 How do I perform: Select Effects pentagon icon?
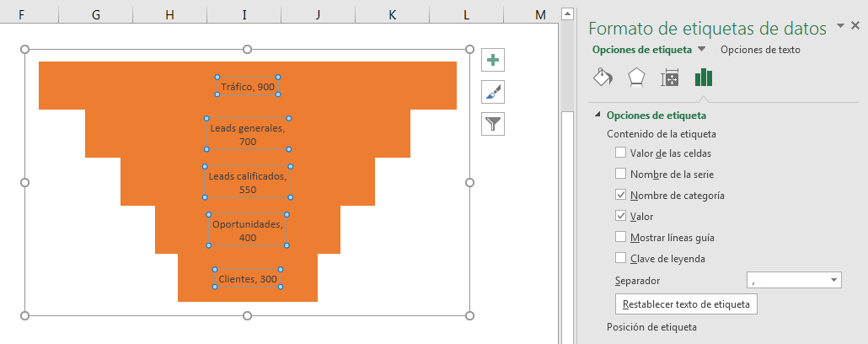(636, 78)
